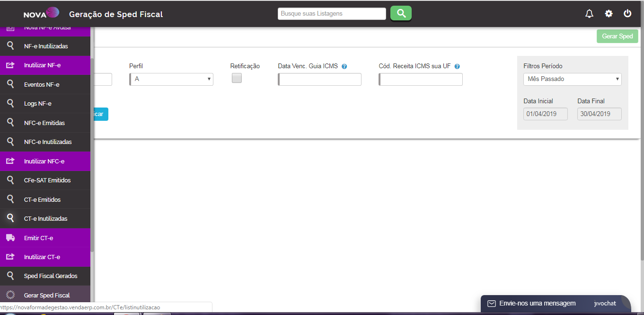Open the Envie-nos uma mensagem chat
Screen dimensions: 644x315
[x=537, y=304]
